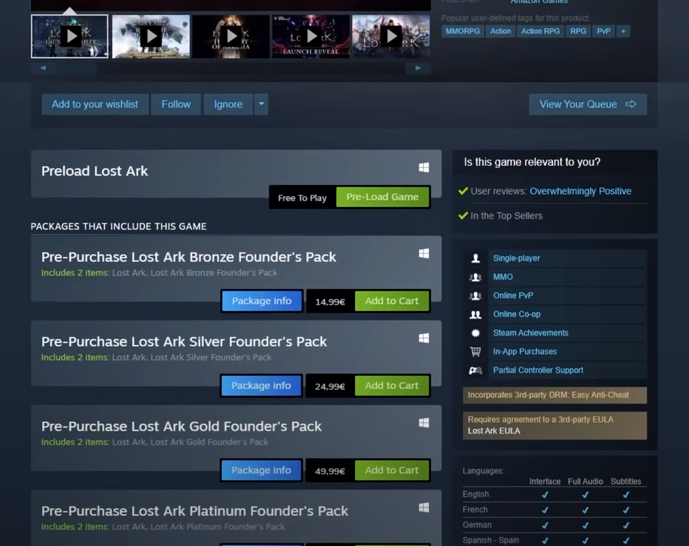Image resolution: width=689 pixels, height=546 pixels.
Task: Open Package info for Gold Founder's Pack
Action: pyautogui.click(x=261, y=470)
